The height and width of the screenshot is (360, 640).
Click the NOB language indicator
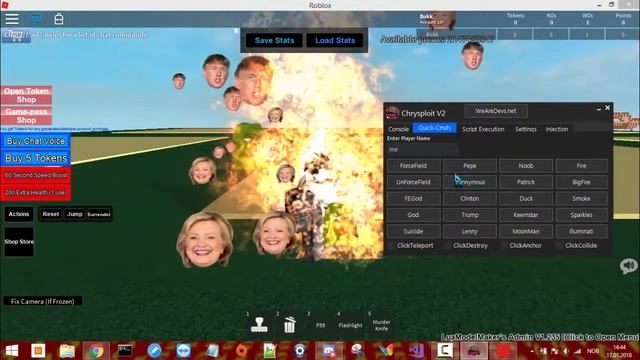[593, 351]
